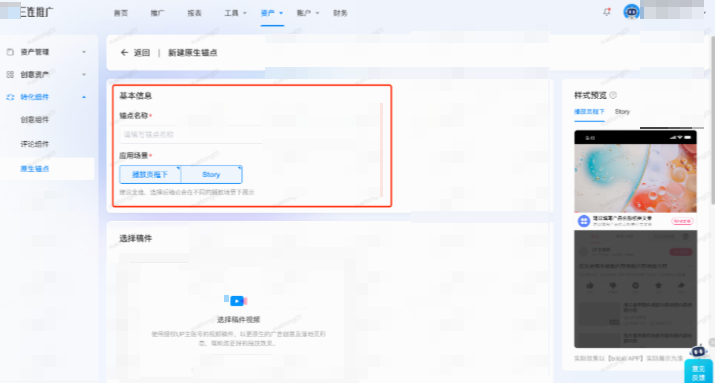Click the phone preview image
Viewport: 715px width, 383px height.
coord(635,179)
